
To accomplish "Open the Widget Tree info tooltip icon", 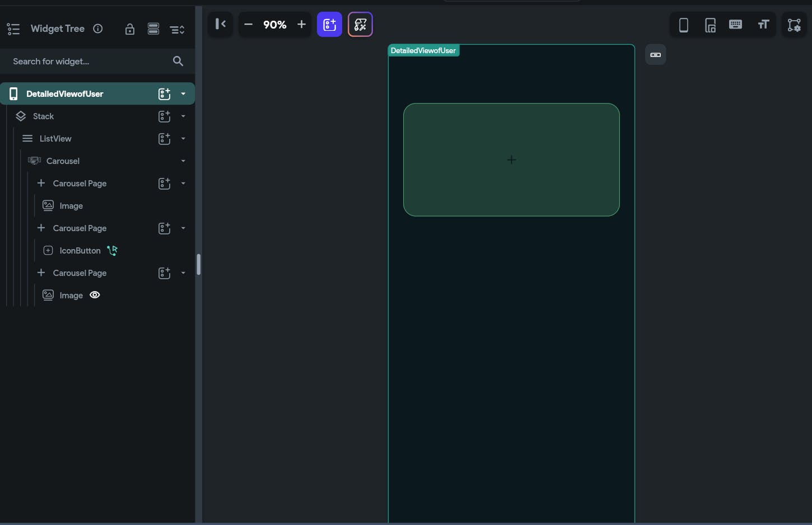I will coord(98,29).
